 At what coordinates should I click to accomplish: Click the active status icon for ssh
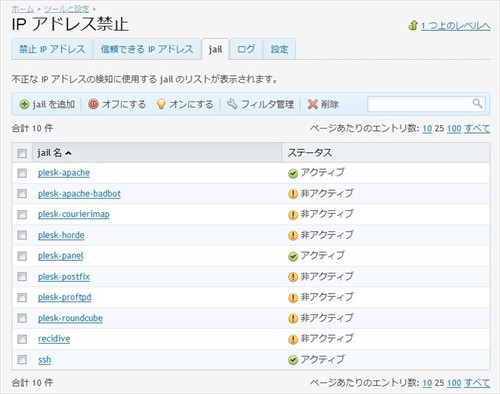293,360
